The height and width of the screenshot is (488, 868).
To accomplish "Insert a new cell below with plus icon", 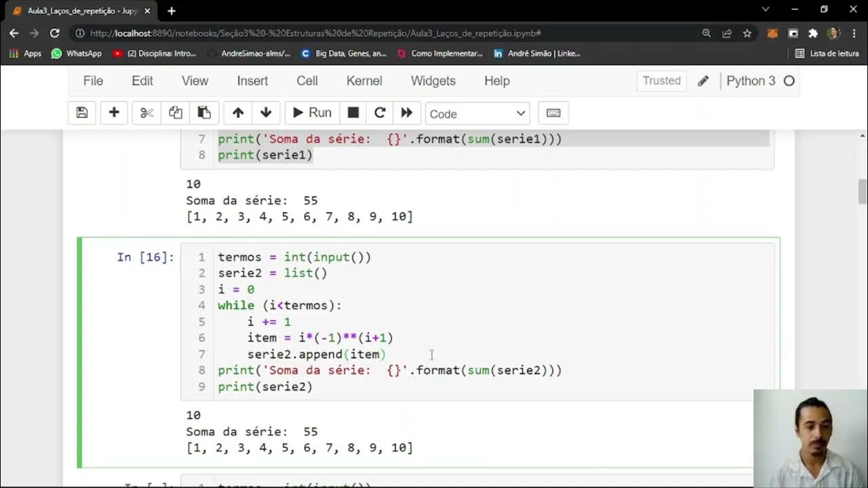I will (114, 113).
